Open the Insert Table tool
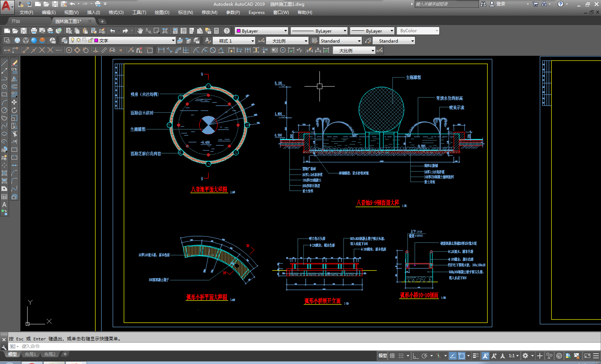 [4, 197]
